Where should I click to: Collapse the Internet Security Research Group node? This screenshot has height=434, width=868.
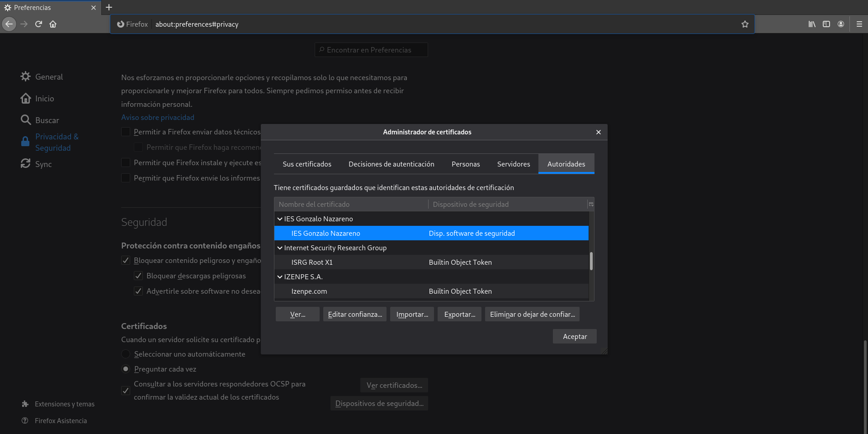click(280, 248)
